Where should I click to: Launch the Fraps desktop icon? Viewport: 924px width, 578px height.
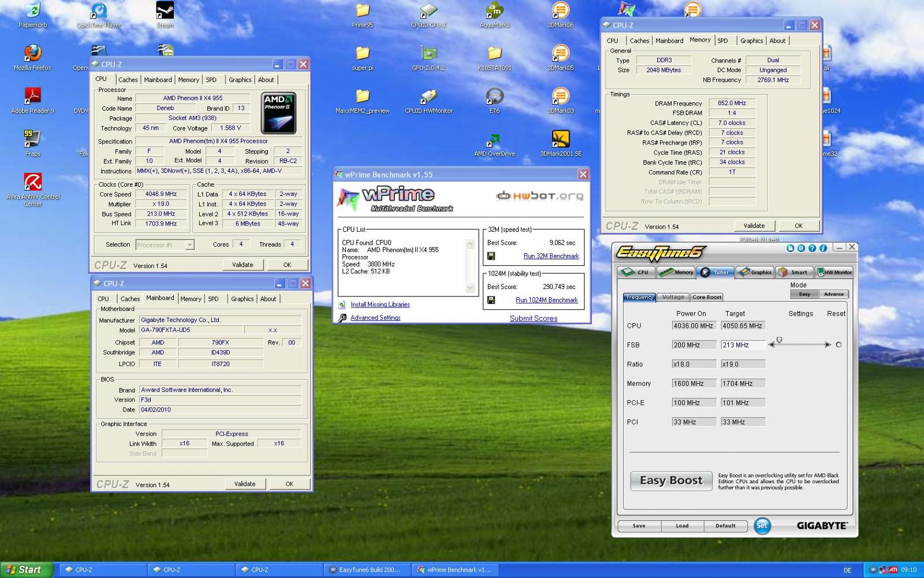(x=33, y=143)
